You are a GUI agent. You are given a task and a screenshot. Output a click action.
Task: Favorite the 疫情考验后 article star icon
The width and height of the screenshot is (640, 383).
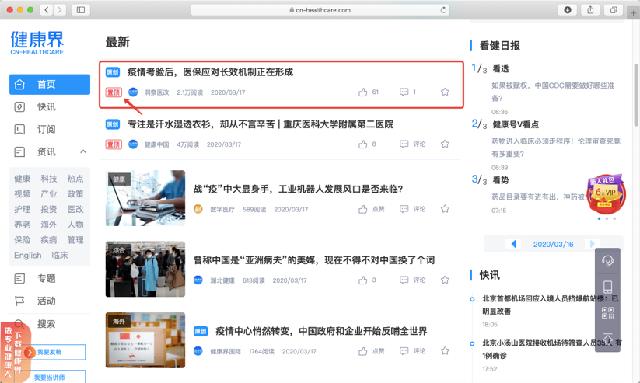pos(445,92)
